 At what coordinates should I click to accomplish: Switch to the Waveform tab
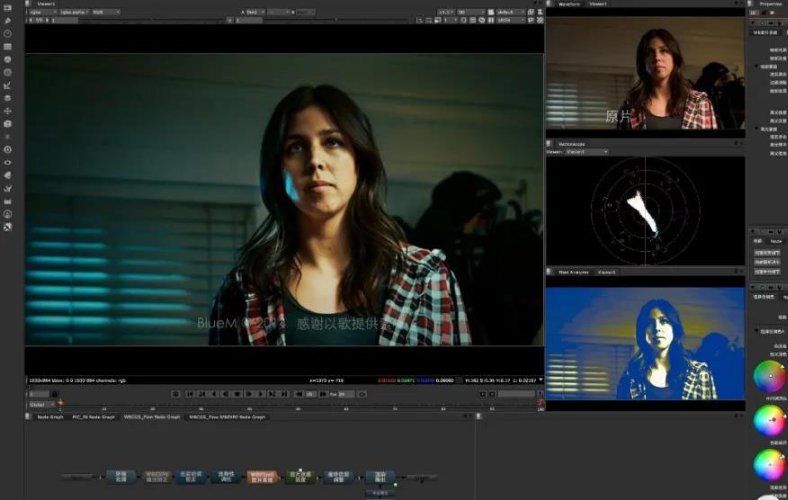click(569, 4)
